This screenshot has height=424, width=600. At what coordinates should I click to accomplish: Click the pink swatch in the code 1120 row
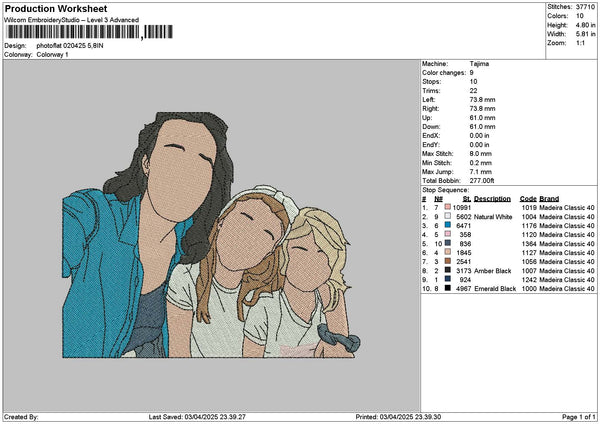tap(447, 234)
